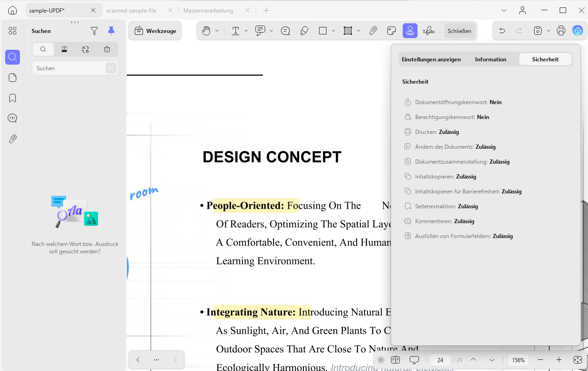Start the slideshow presentation mode

point(414,360)
